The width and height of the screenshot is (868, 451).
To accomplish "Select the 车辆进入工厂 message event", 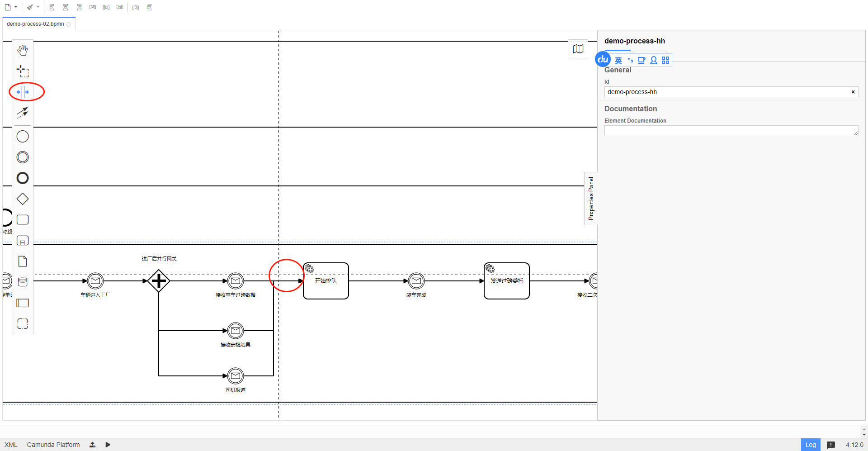I will (95, 281).
